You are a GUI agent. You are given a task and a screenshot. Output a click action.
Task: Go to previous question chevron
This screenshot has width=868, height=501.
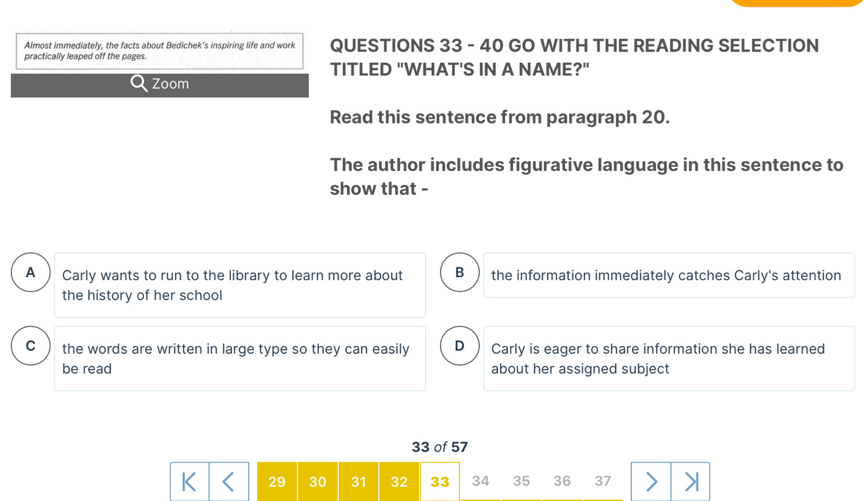pos(229,482)
